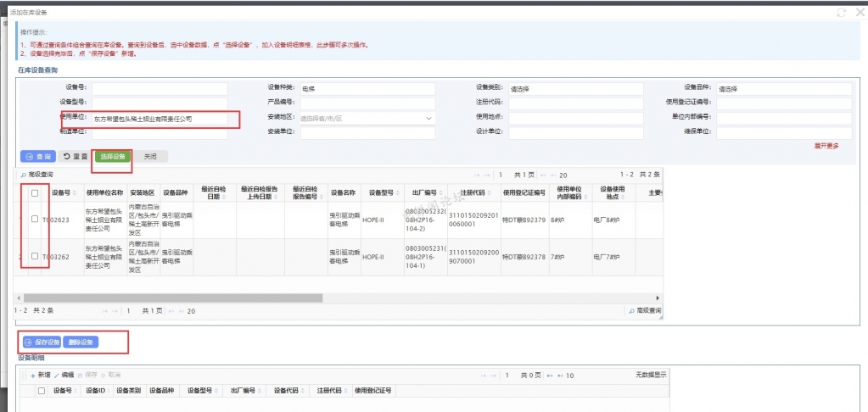This screenshot has height=412, width=868.
Task: Sort by the 设备号 column header
Action: [61, 192]
